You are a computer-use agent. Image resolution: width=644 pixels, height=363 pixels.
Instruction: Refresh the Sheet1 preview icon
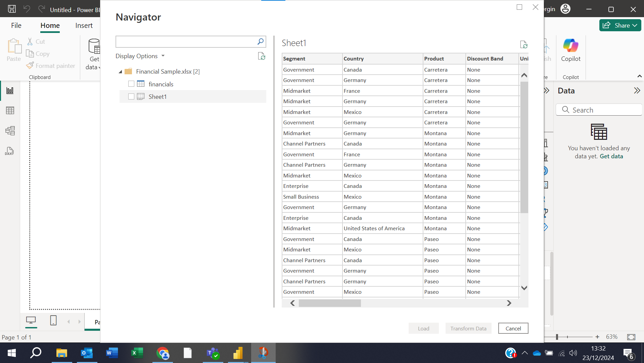point(523,45)
